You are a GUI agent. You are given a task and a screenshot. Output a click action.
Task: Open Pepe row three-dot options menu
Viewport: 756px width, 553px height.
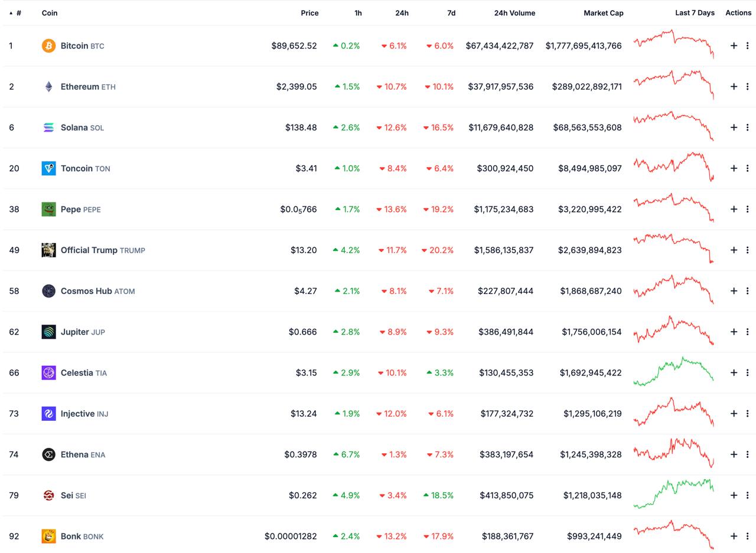747,209
